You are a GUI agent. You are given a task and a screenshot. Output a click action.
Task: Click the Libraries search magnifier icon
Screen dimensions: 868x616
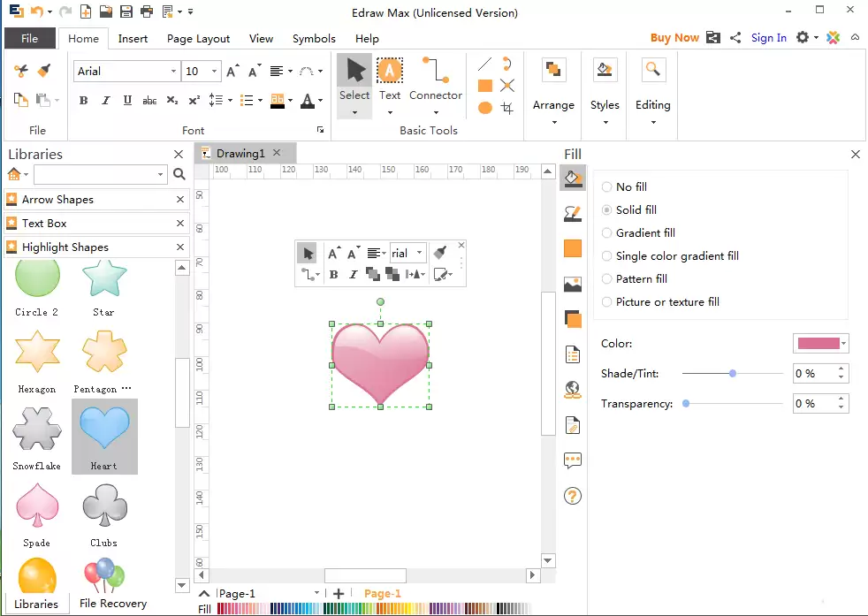(179, 174)
